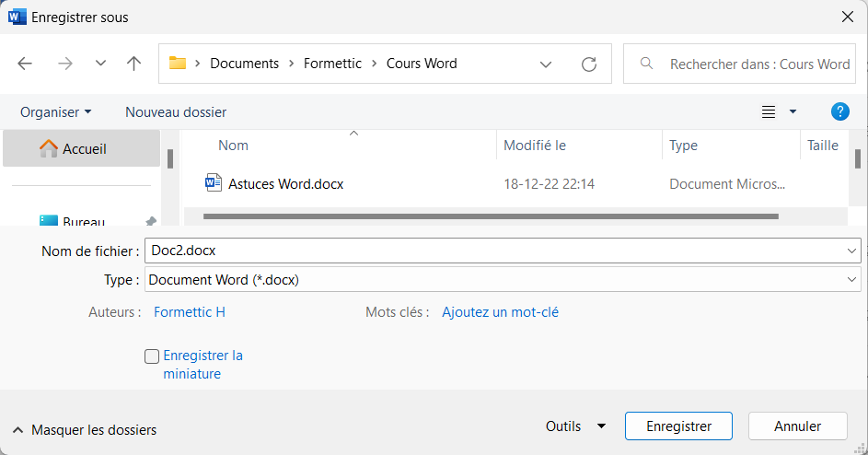Create a Nouveau dossier

tap(176, 111)
